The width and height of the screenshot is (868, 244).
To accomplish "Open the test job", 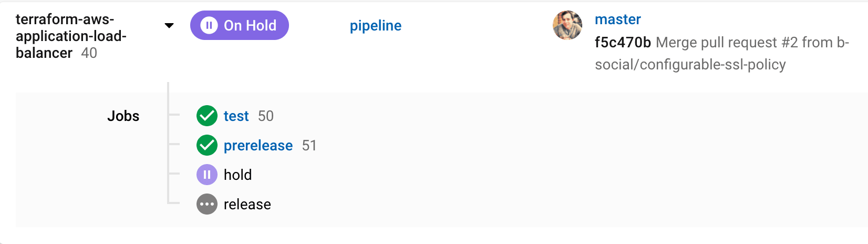I will 236,116.
